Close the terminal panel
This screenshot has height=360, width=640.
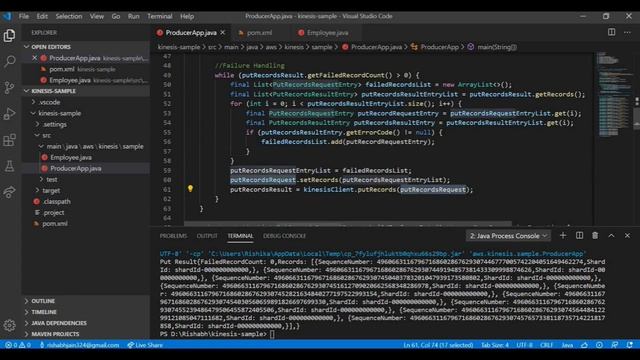[x=627, y=236]
